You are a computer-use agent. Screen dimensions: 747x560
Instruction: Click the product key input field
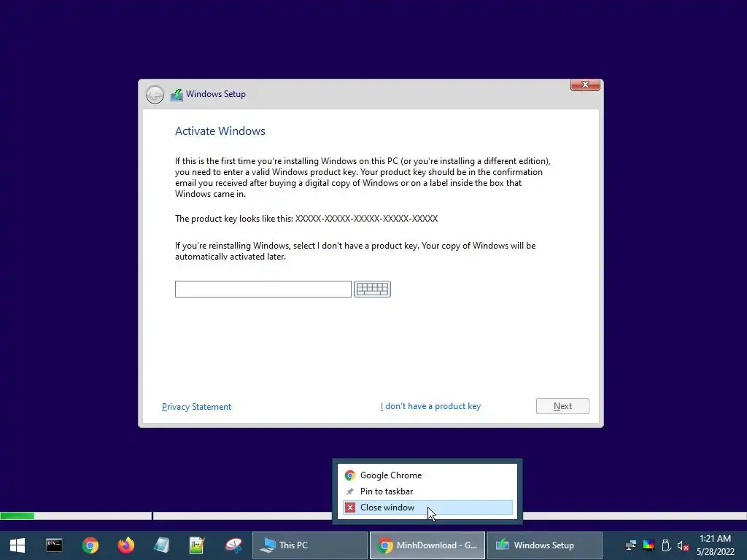[x=263, y=289]
